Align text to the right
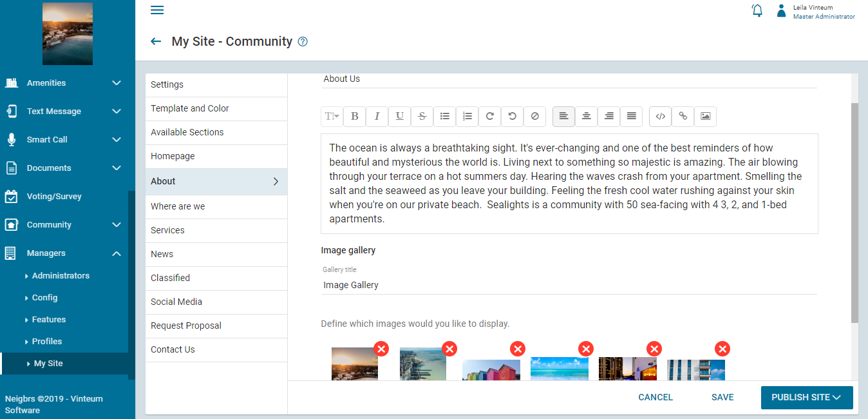Screen dimensions: 868x419 point(609,117)
